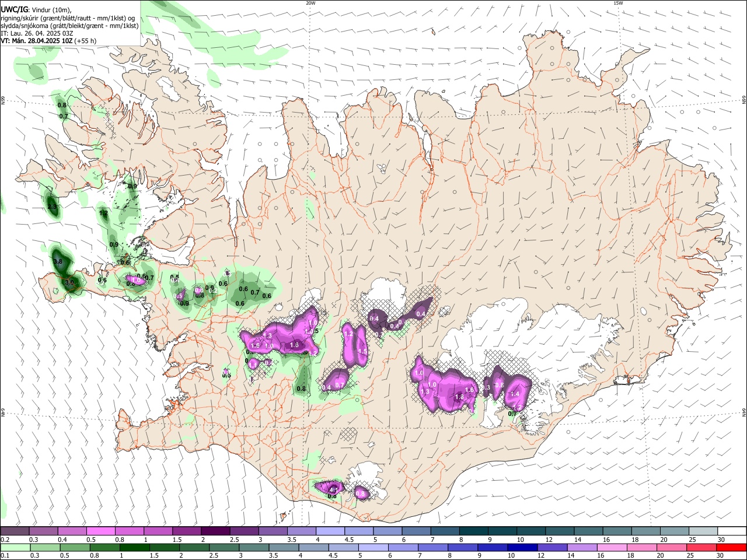The image size is (747, 560).
Task: Pick lavender snow swatch between 4 and 4.5
Action: (x=330, y=531)
